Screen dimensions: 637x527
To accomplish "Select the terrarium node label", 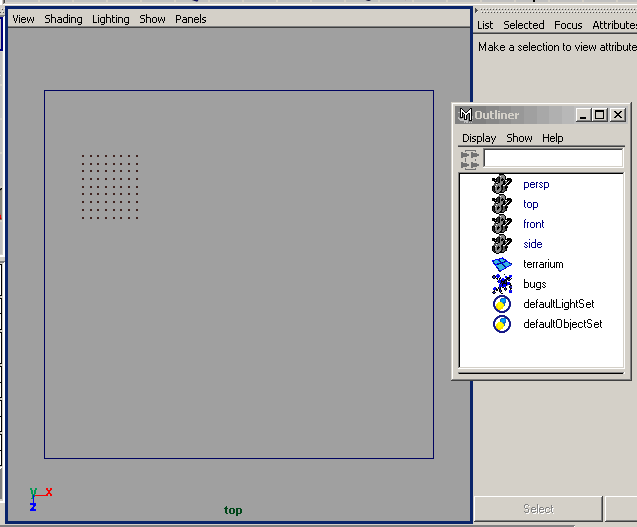I will coord(543,264).
